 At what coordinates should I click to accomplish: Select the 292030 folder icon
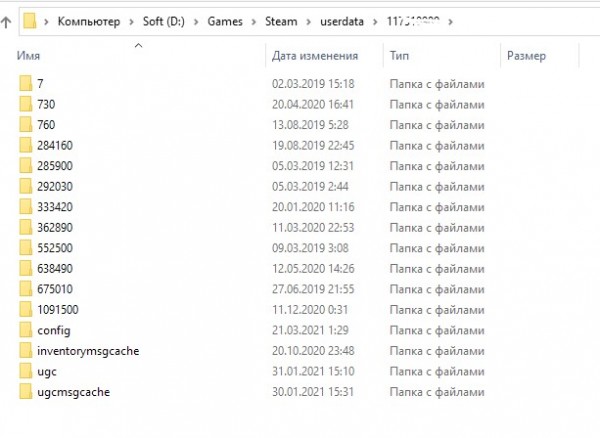[x=26, y=186]
